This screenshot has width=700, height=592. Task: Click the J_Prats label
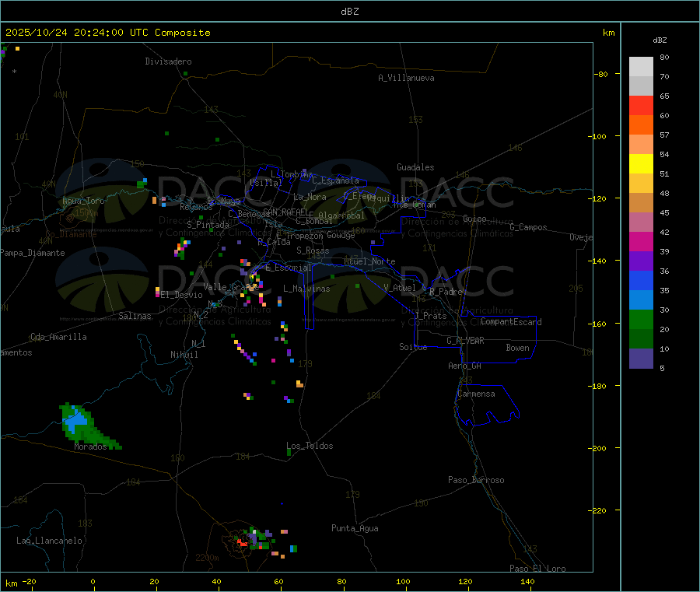(x=431, y=316)
